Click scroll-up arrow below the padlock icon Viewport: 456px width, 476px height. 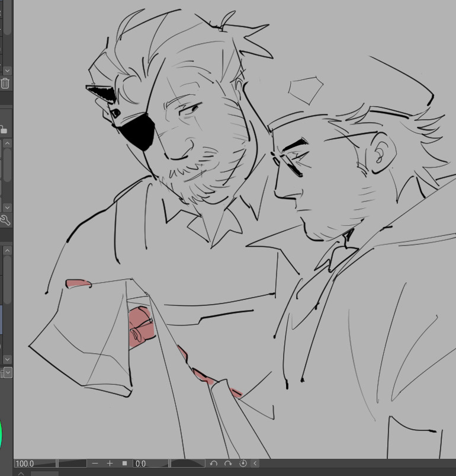coord(7,143)
